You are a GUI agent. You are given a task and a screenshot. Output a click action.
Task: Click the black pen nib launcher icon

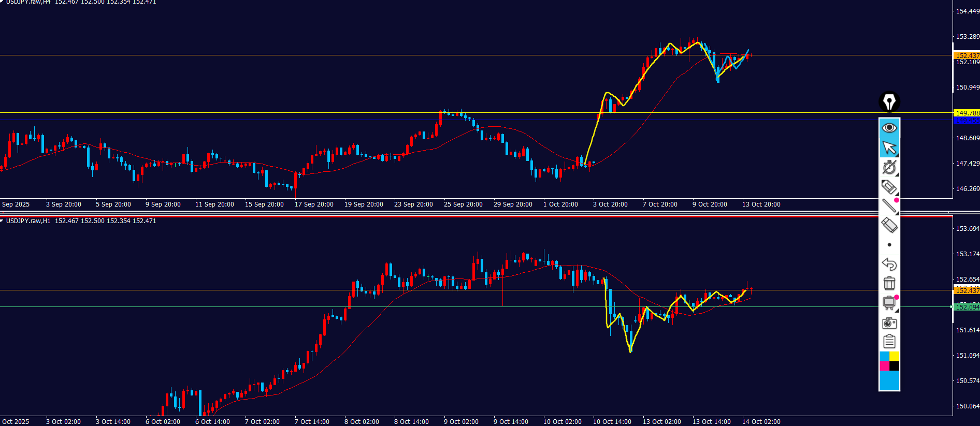tap(889, 102)
